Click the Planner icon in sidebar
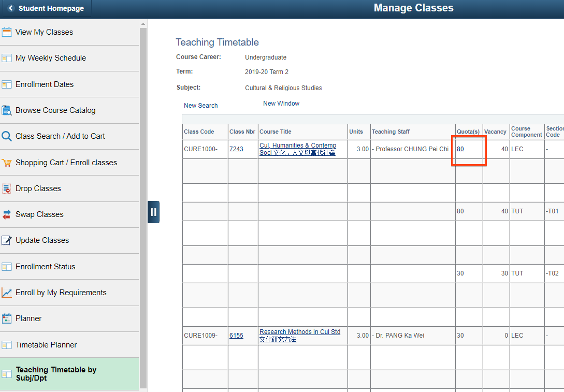The height and width of the screenshot is (392, 564). (x=7, y=318)
